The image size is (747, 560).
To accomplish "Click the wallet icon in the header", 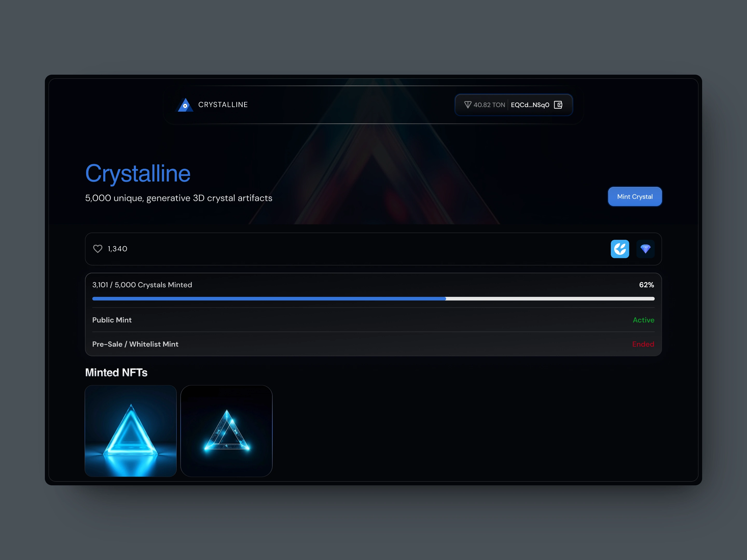I will point(558,105).
